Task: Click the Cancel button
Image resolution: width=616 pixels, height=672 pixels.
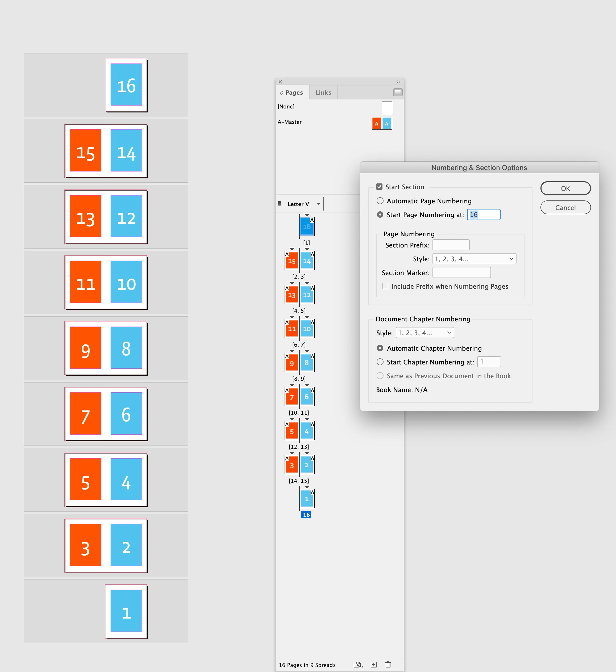Action: [565, 207]
